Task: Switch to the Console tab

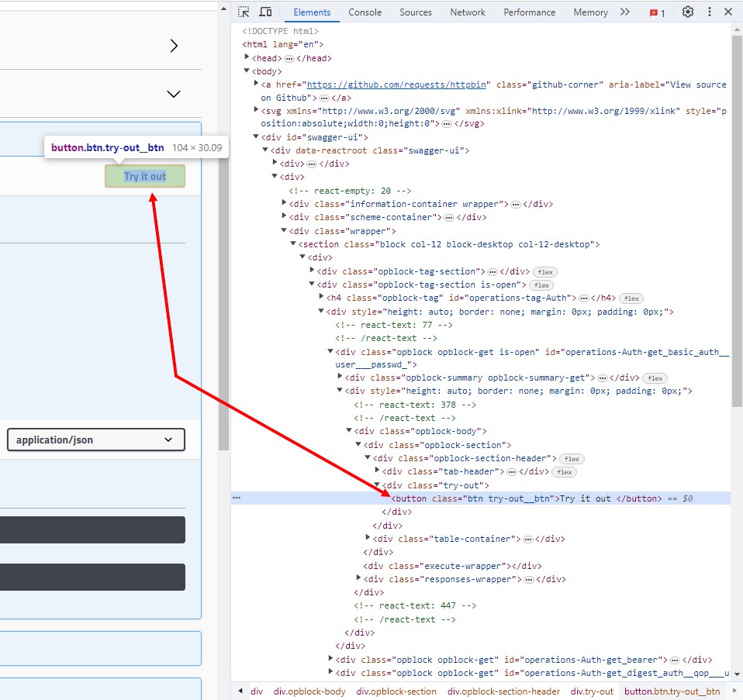Action: (x=365, y=12)
